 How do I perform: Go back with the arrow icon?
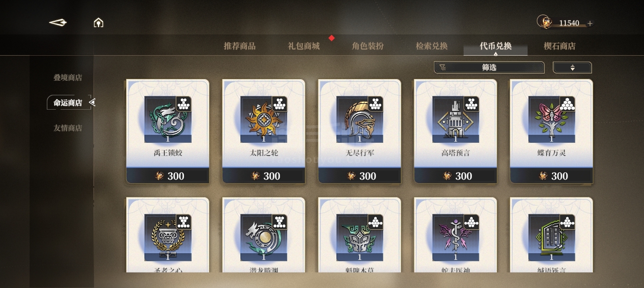tap(58, 23)
